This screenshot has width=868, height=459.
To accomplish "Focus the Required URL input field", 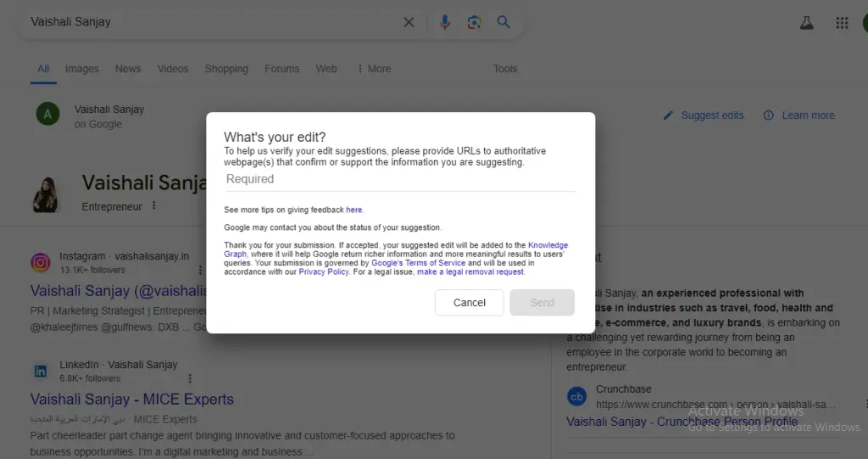I will coord(400,180).
